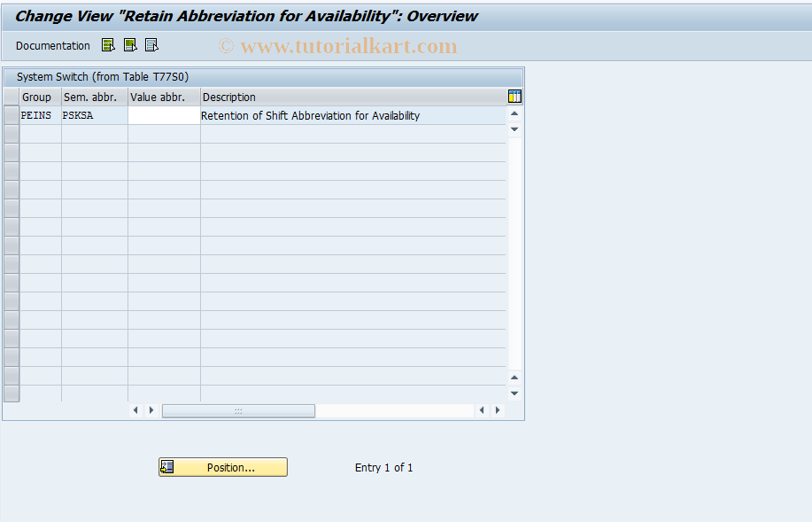Open the Documentation button
The height and width of the screenshot is (522, 812).
(53, 45)
